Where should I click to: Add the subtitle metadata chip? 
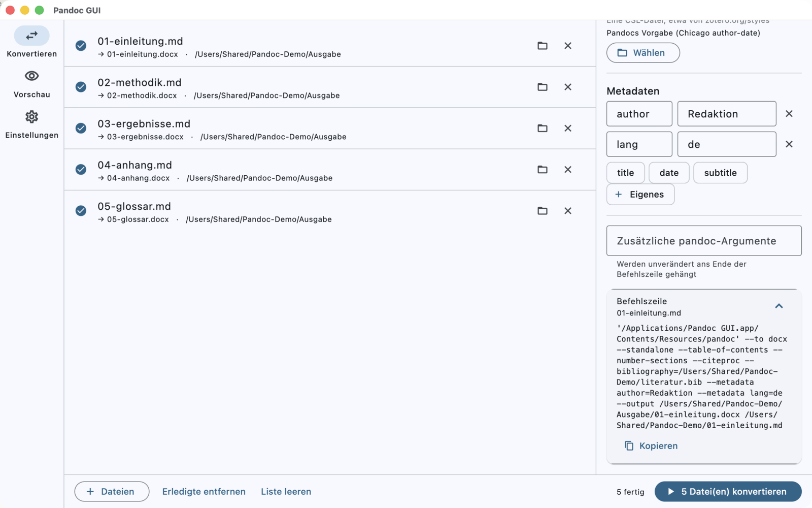(720, 173)
